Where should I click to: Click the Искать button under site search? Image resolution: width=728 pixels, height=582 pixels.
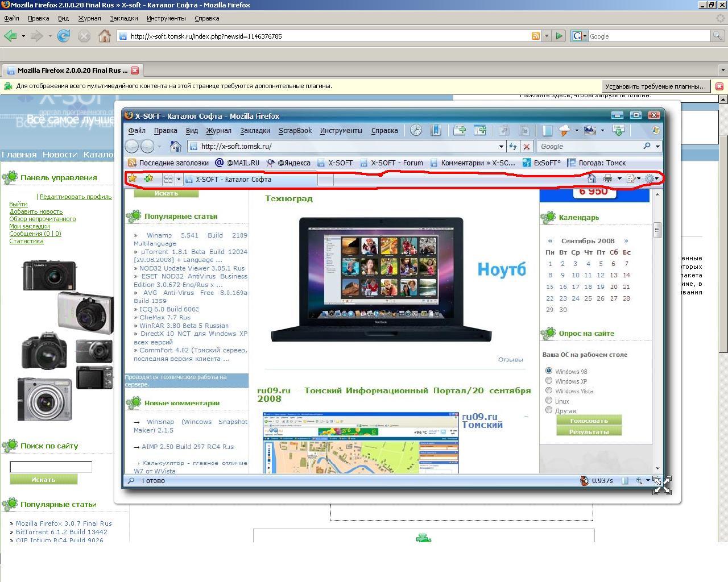[x=43, y=480]
